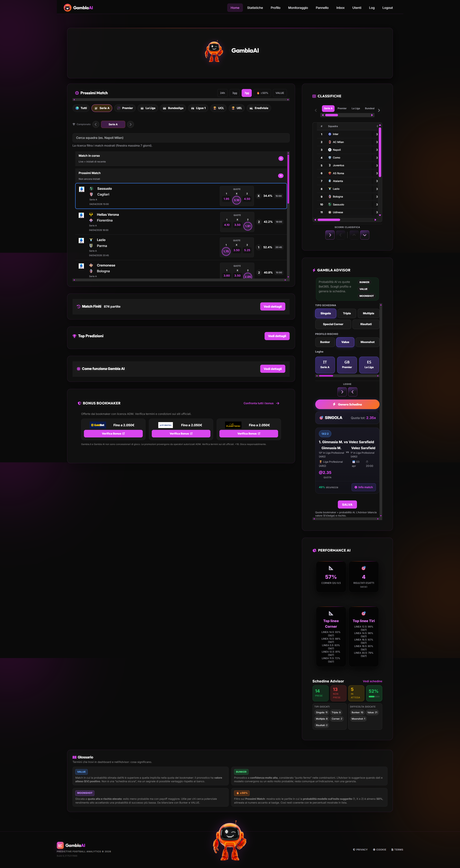
Task: Click the left arrow under Leghe in the Advisor
Action: 353,392
